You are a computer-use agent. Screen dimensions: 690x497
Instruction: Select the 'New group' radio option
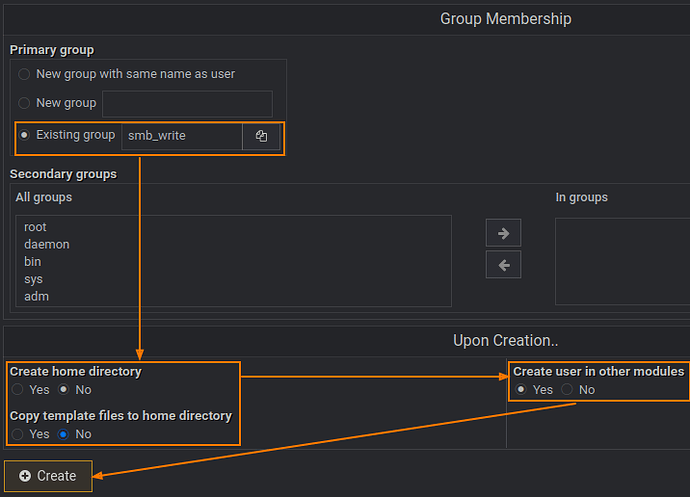pos(24,103)
